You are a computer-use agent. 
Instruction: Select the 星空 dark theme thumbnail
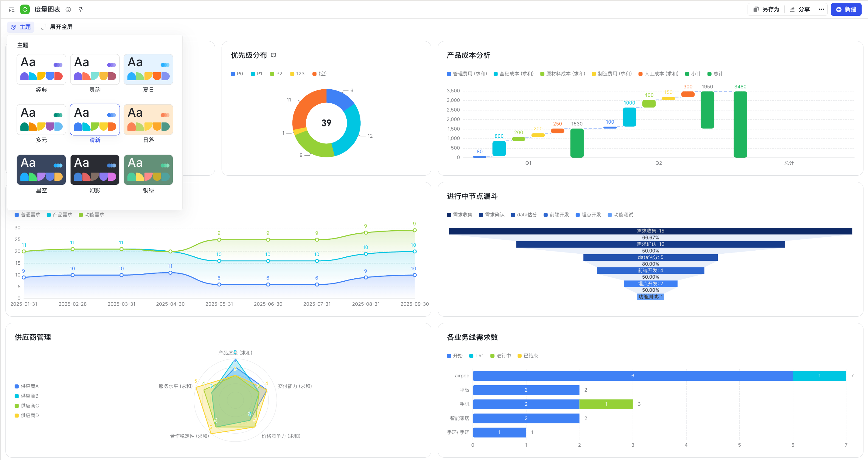(41, 170)
